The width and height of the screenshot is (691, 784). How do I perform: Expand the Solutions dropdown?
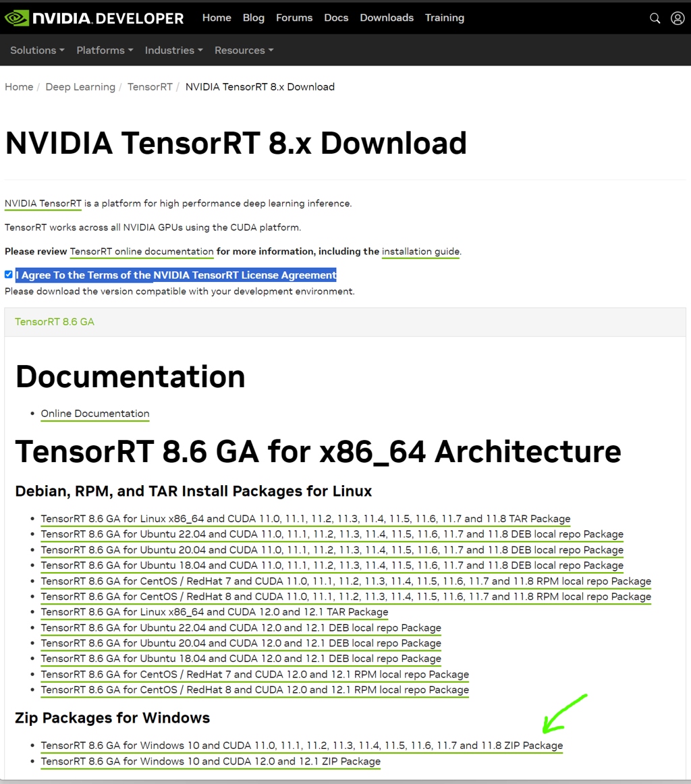(x=38, y=50)
